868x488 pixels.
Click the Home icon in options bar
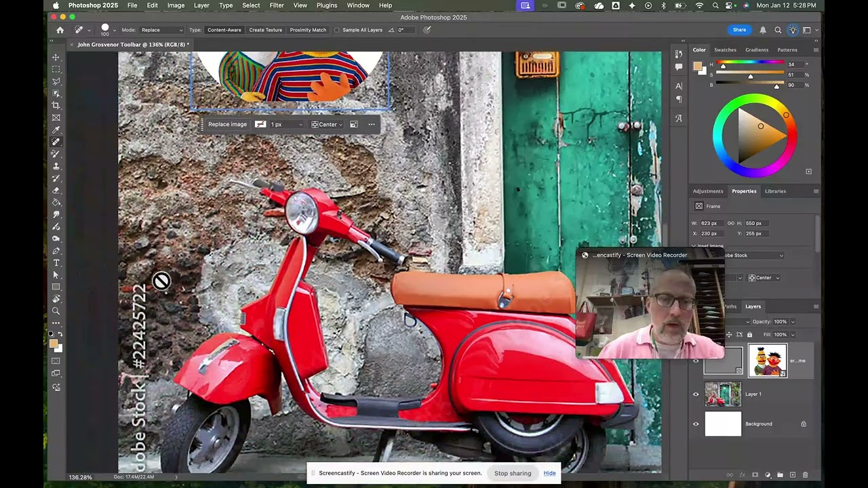click(x=60, y=30)
